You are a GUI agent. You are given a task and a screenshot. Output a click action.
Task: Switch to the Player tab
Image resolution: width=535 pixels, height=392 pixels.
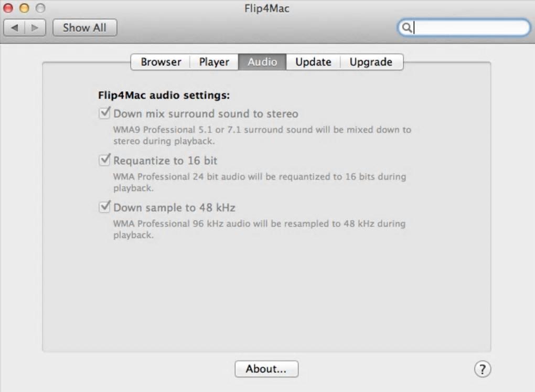[x=214, y=62]
